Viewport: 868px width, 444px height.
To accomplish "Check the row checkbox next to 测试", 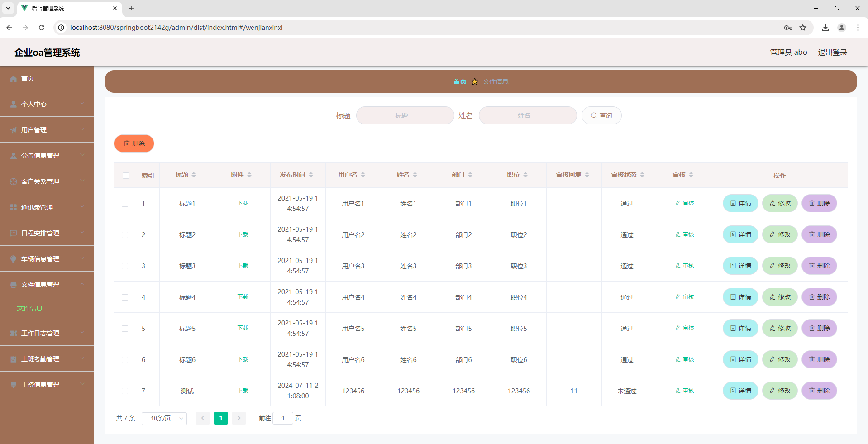I will click(x=125, y=391).
